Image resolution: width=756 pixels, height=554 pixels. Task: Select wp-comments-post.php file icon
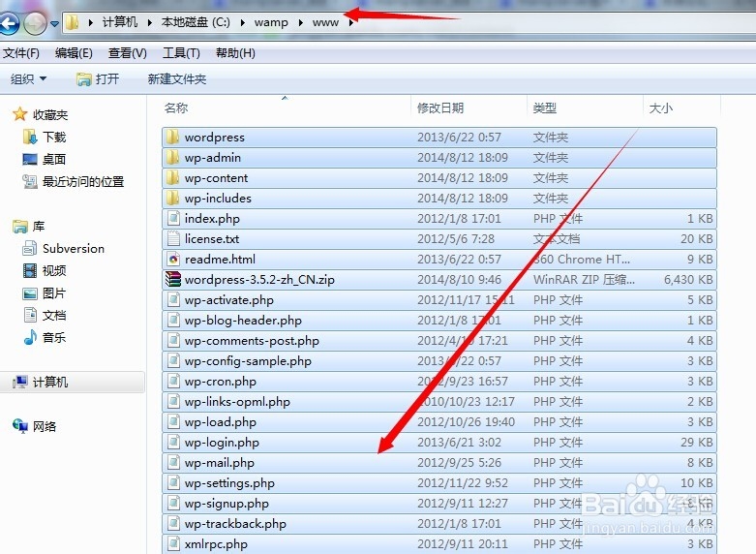point(173,340)
